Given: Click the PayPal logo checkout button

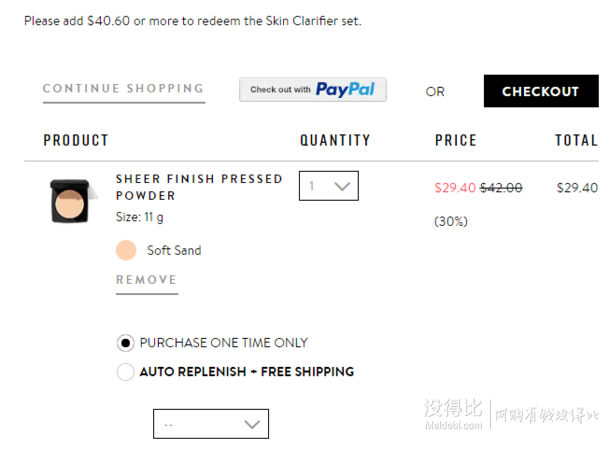Looking at the screenshot, I should [313, 90].
